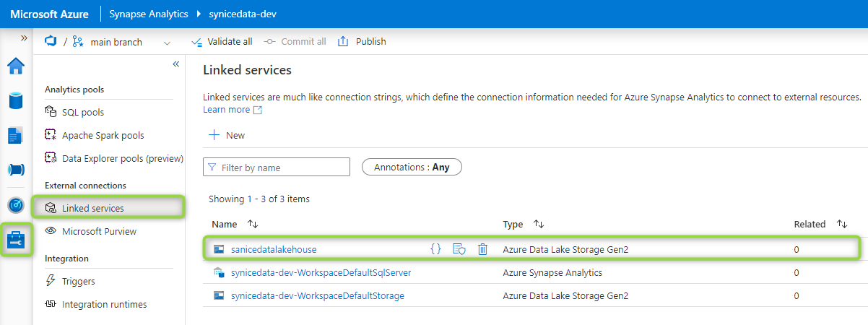Focus the Filter by name field
868x325 pixels.
(277, 168)
